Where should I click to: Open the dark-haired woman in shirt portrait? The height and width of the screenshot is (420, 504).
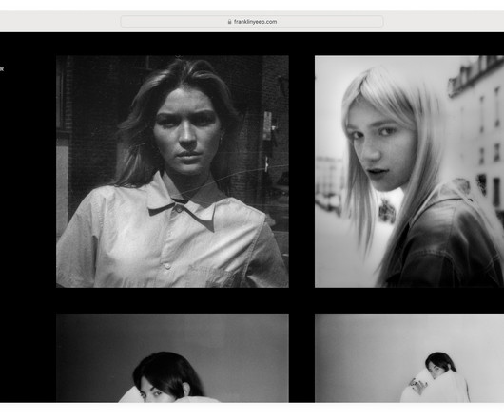point(172,171)
